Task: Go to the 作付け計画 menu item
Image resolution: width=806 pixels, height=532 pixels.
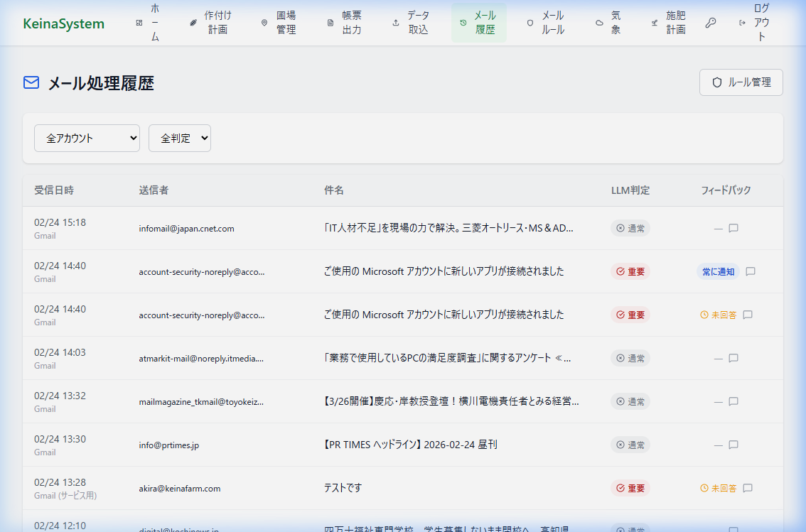Action: point(210,23)
